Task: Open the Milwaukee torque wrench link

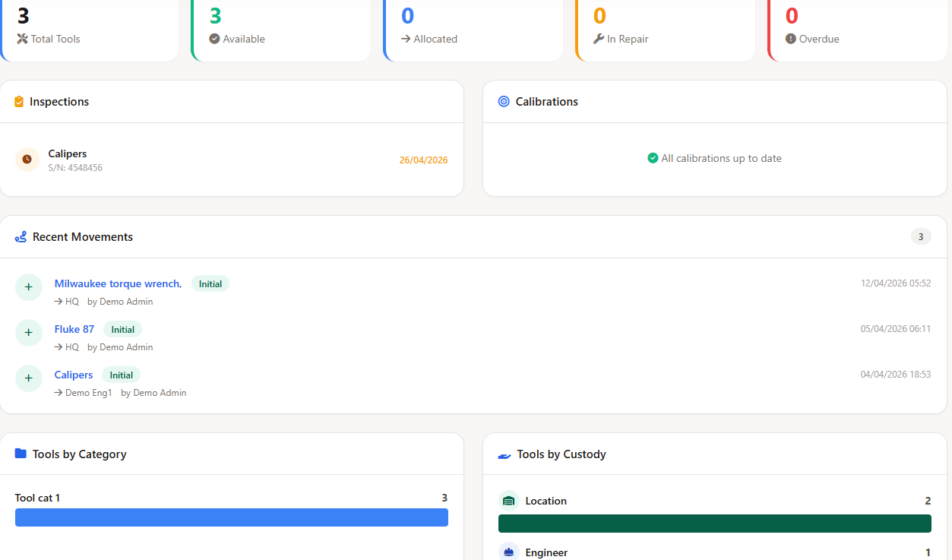Action: point(118,283)
